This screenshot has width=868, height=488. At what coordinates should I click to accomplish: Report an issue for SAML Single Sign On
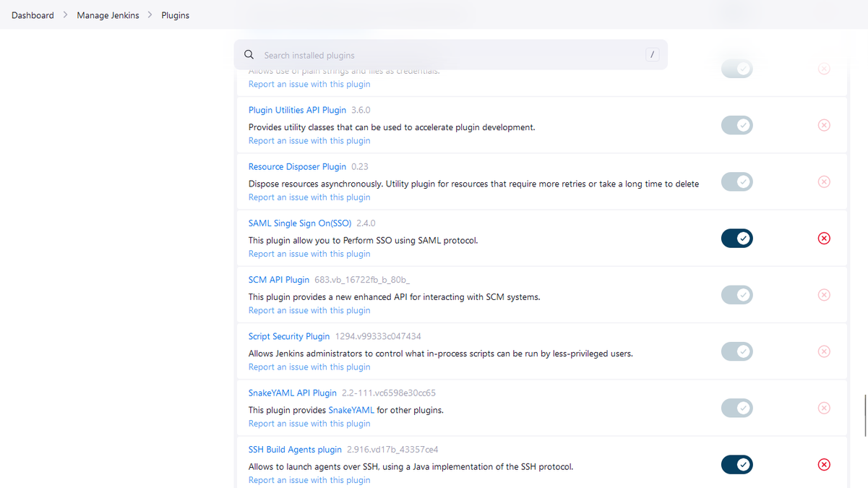[x=309, y=254]
